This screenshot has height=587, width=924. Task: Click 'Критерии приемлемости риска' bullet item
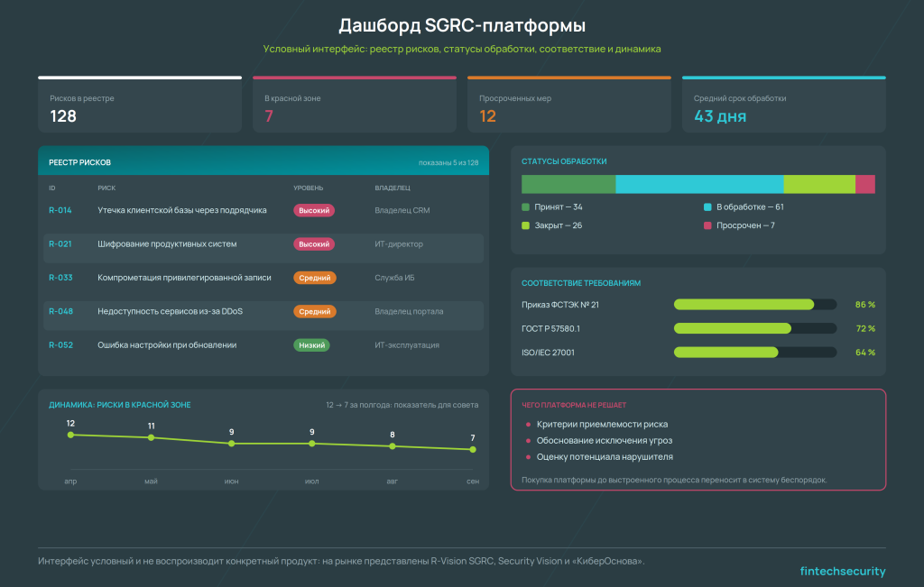point(602,424)
